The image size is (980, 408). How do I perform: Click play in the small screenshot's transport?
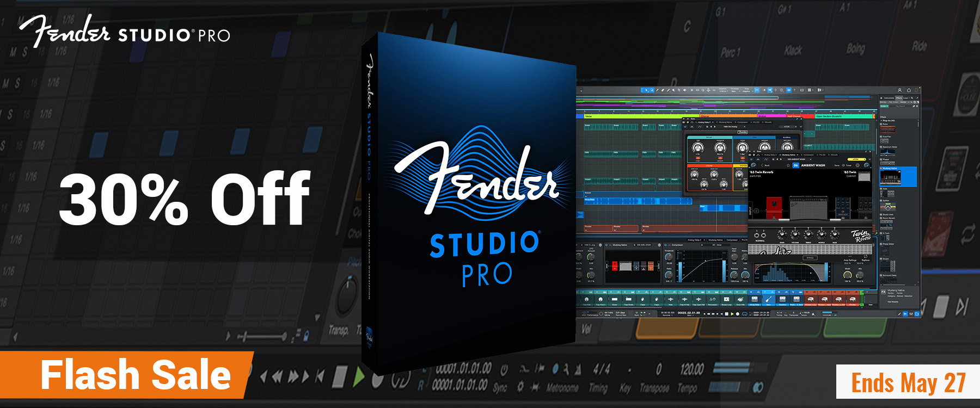[732, 314]
